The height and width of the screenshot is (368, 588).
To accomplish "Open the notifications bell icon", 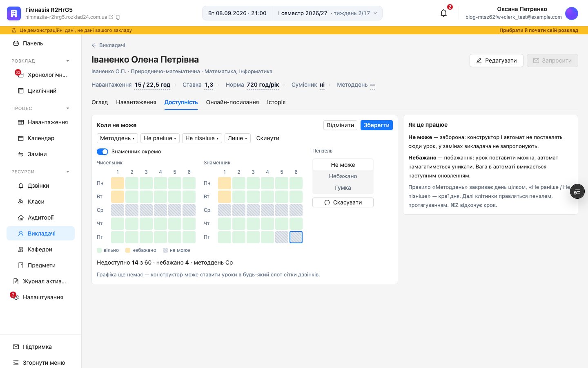I will (444, 13).
